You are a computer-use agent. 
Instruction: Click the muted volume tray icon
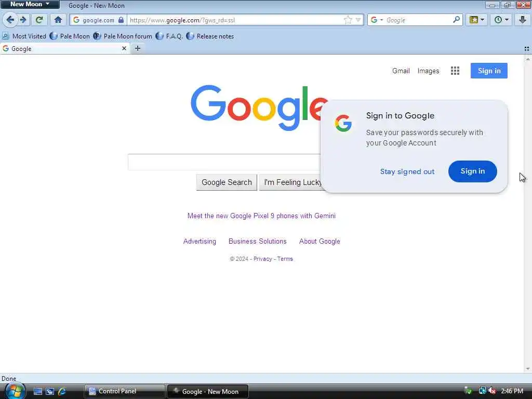coord(492,391)
